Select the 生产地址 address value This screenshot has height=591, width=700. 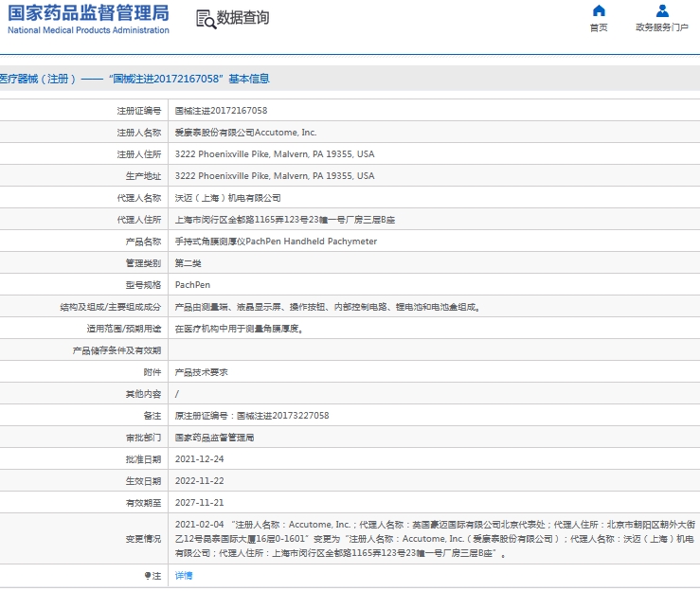point(275,176)
